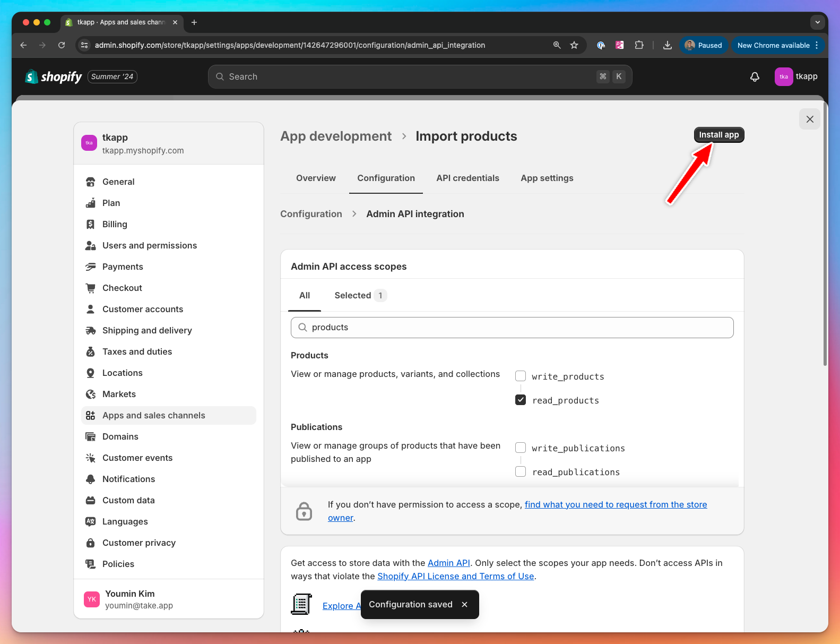The image size is (840, 644).
Task: Click the Customer privacy lock icon
Action: coord(91,543)
